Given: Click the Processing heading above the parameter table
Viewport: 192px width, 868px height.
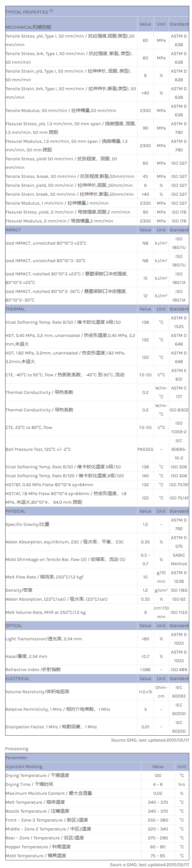Looking at the screenshot, I should pos(17,749).
